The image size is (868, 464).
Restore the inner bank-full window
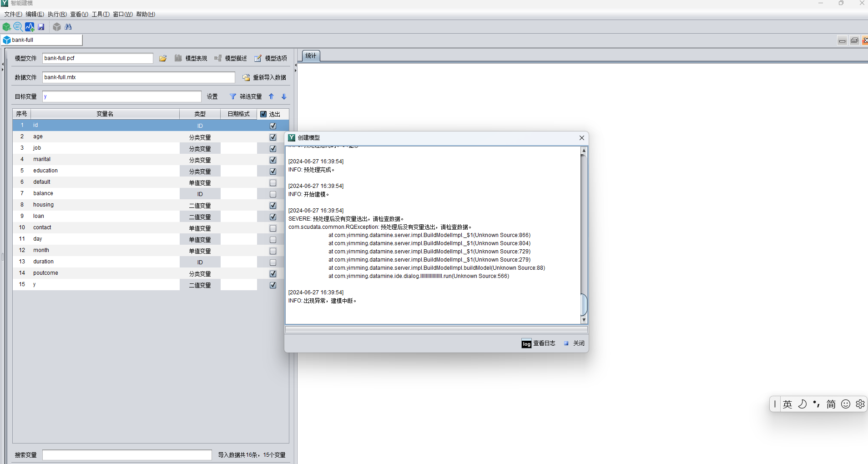coord(854,40)
